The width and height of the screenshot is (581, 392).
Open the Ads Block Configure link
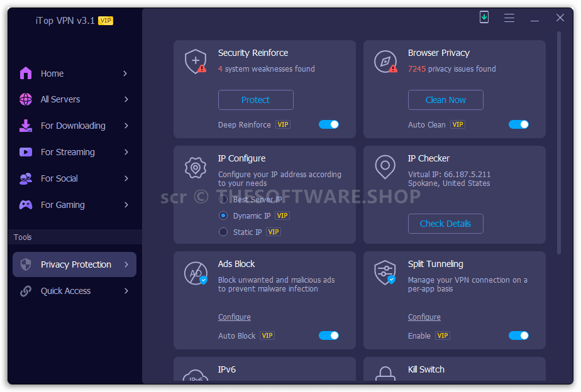pyautogui.click(x=234, y=317)
